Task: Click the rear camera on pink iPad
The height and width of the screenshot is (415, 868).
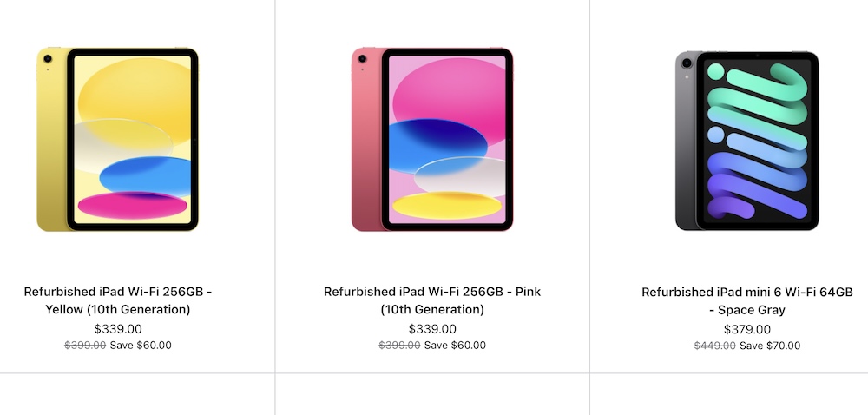Action: (x=362, y=59)
